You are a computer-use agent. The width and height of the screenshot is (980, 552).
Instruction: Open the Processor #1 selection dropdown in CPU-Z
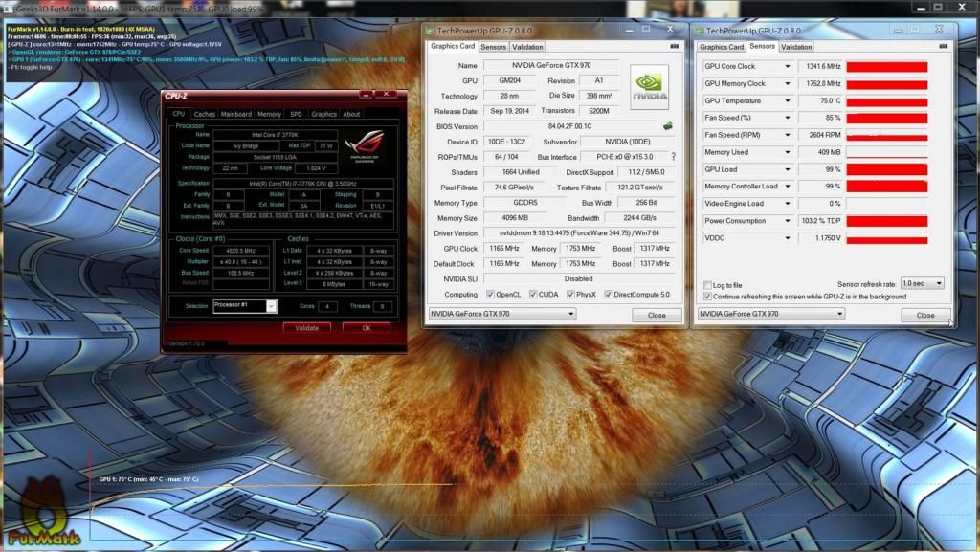pyautogui.click(x=271, y=306)
